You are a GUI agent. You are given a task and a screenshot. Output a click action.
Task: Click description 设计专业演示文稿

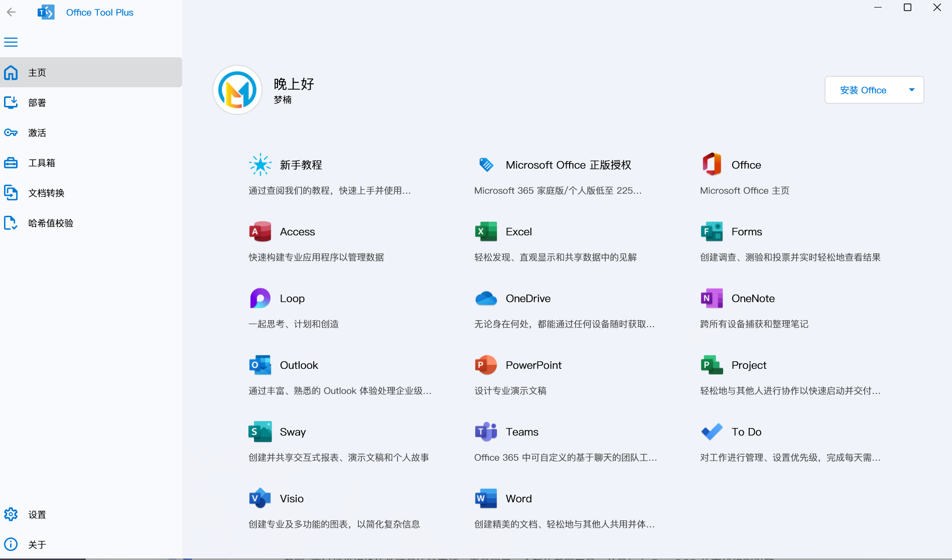tap(510, 390)
